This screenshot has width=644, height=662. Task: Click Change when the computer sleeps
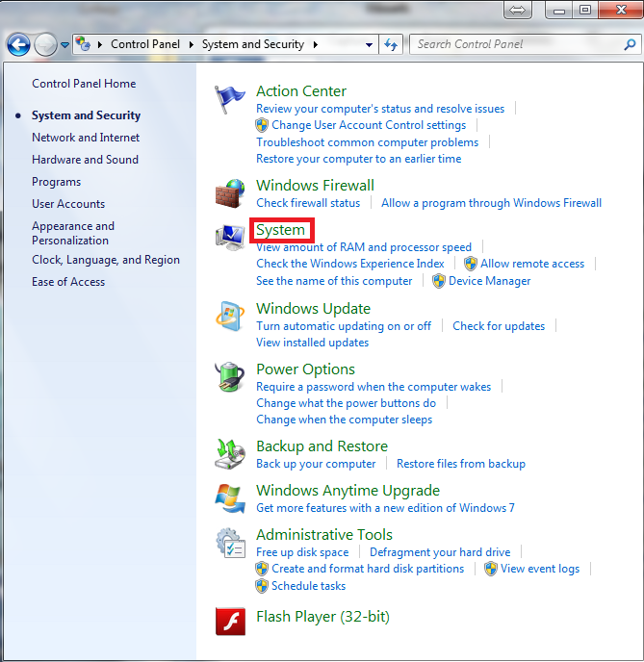coord(345,420)
